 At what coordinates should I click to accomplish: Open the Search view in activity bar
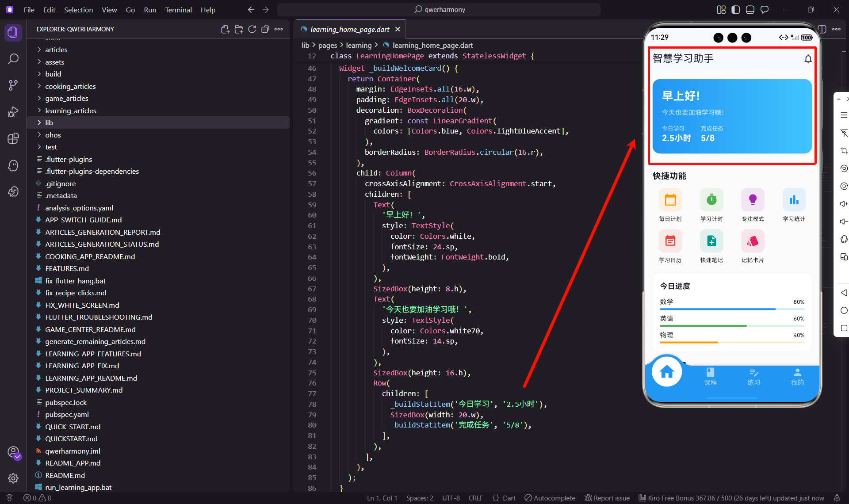(x=13, y=59)
